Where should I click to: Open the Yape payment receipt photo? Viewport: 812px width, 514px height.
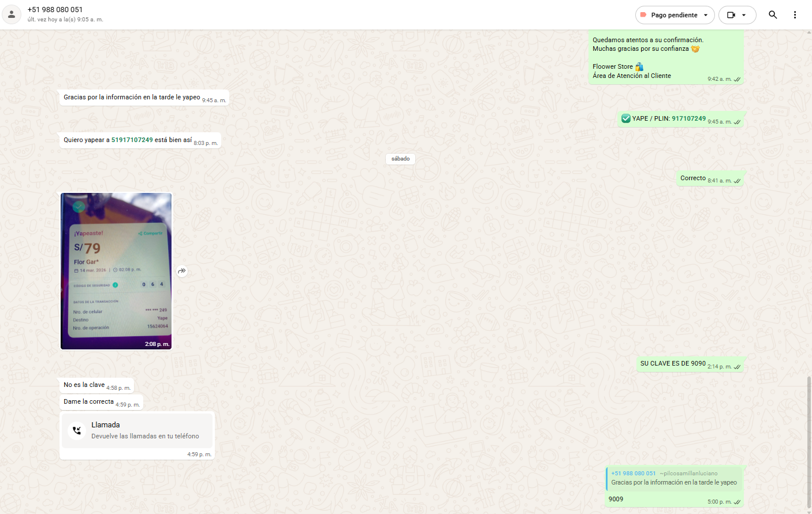point(116,271)
